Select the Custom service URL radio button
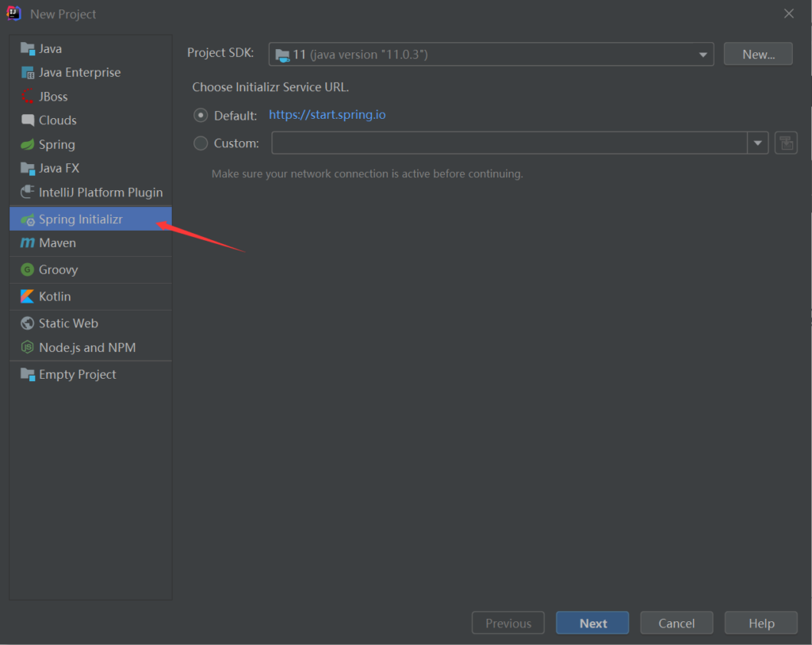Image resolution: width=812 pixels, height=645 pixels. 201,143
